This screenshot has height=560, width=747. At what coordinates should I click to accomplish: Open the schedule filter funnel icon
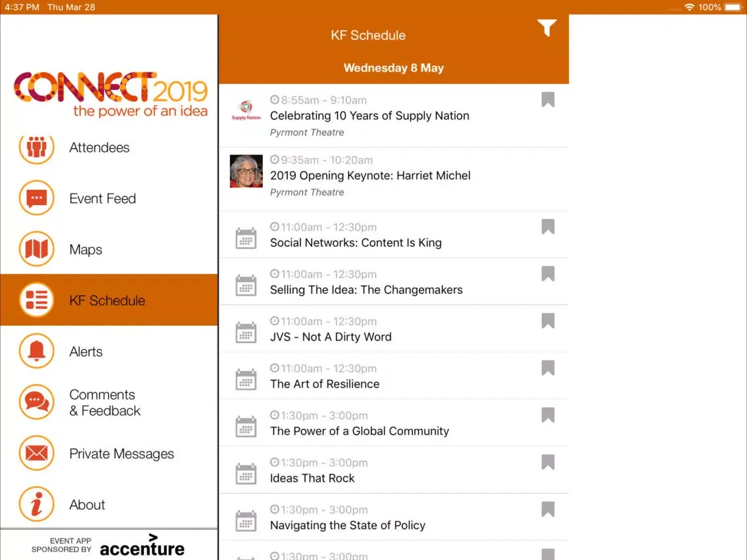[547, 28]
